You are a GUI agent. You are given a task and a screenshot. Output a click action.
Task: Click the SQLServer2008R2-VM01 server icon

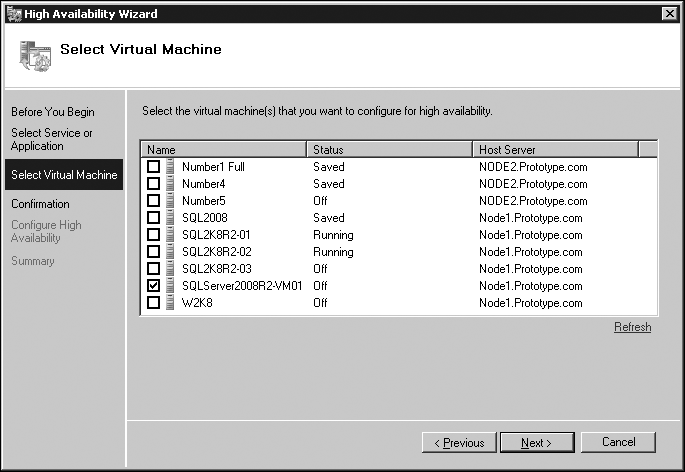[170, 286]
